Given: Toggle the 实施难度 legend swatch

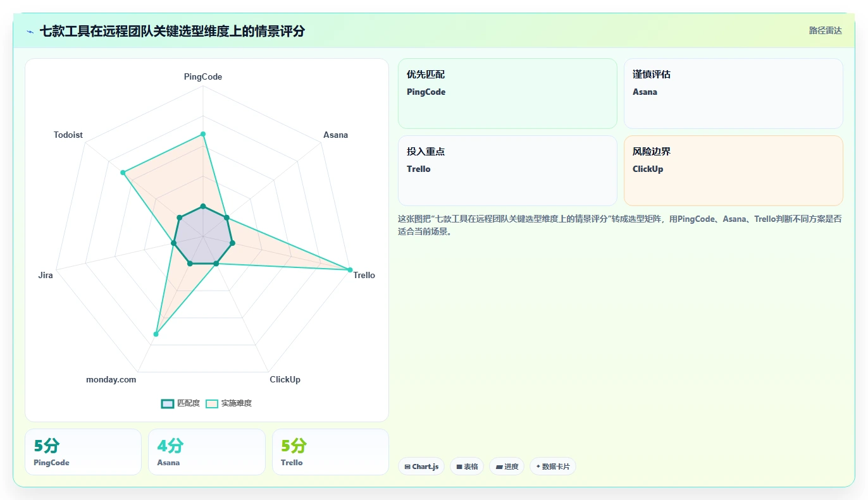Looking at the screenshot, I should click(212, 404).
